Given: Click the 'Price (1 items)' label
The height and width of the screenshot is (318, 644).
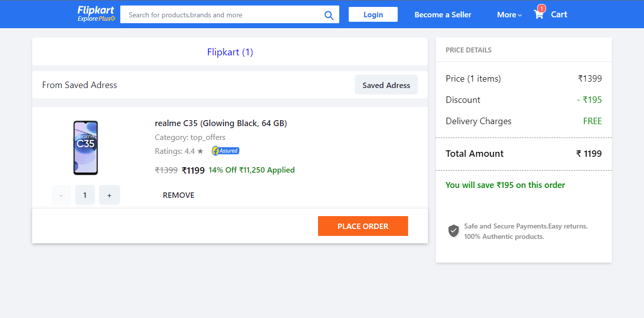Looking at the screenshot, I should [x=473, y=79].
